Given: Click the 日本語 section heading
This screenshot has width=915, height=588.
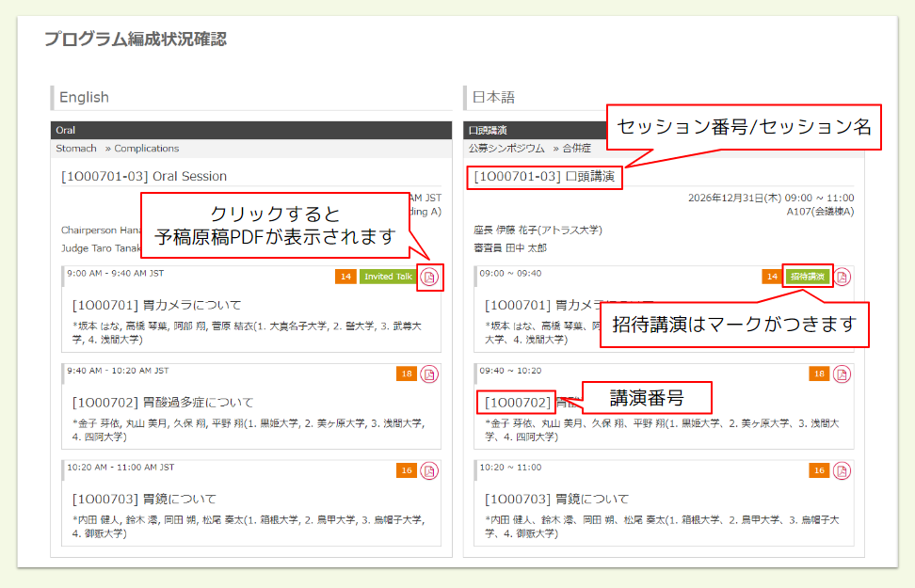Looking at the screenshot, I should tap(493, 97).
